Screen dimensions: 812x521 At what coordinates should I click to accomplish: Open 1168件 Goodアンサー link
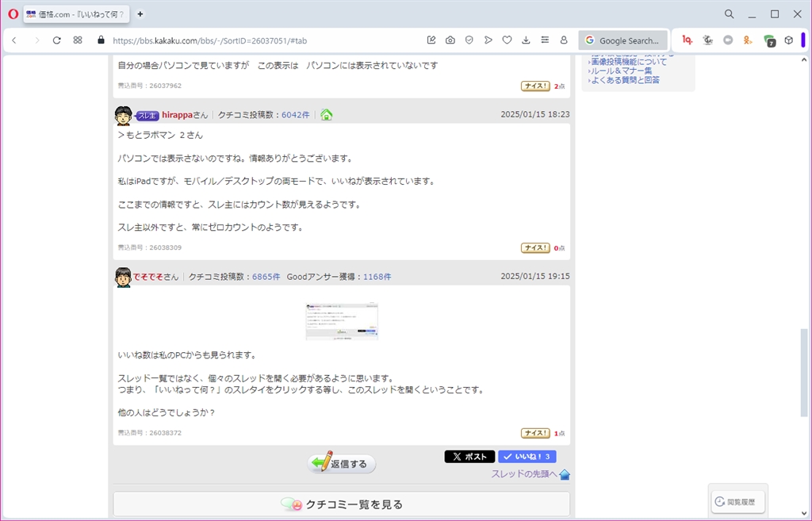(377, 277)
